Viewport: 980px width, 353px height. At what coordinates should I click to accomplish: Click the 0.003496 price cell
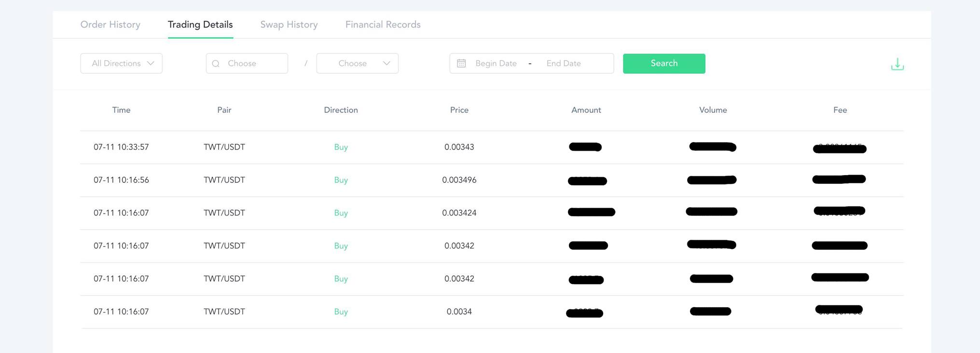[x=459, y=180]
